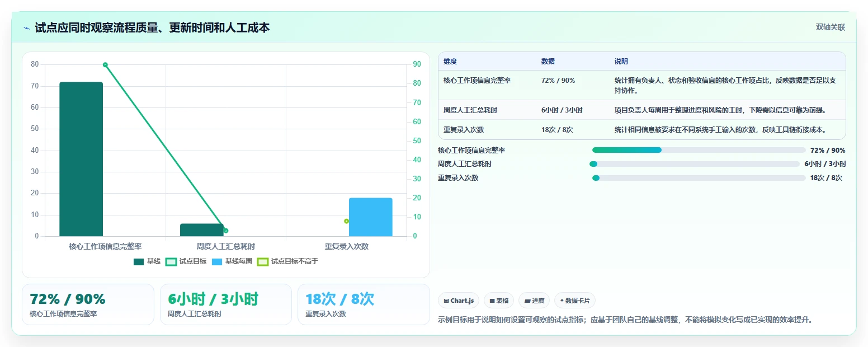Click the 核心工作项信息完整率 x-axis label
The image size is (868, 347).
[x=105, y=246]
